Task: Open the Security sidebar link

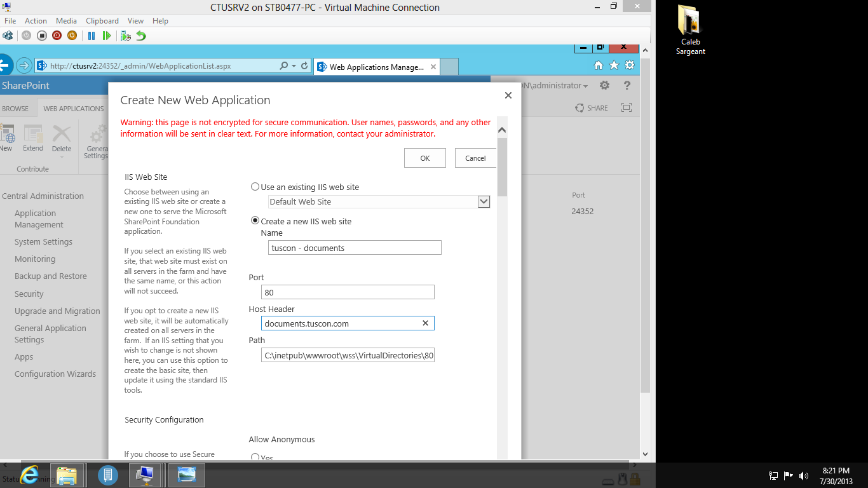Action: click(29, 294)
